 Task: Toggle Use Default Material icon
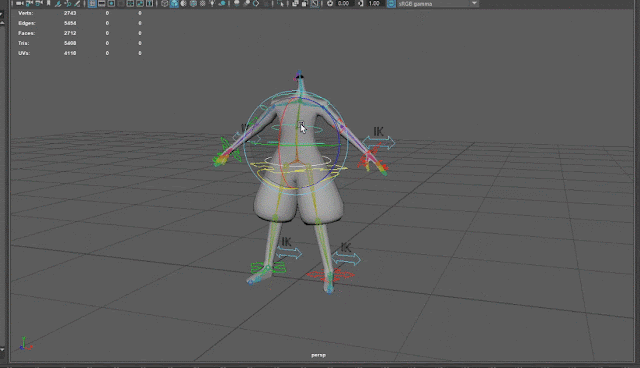pos(184,3)
